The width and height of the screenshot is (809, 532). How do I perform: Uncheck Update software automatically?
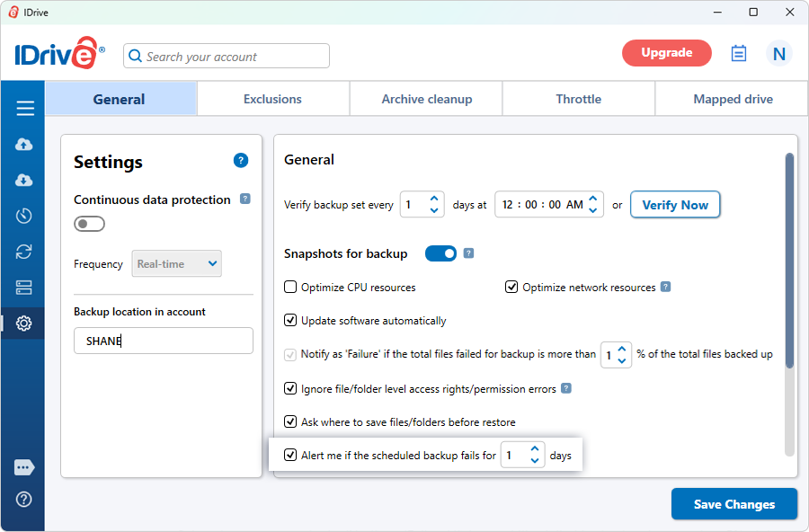(290, 320)
